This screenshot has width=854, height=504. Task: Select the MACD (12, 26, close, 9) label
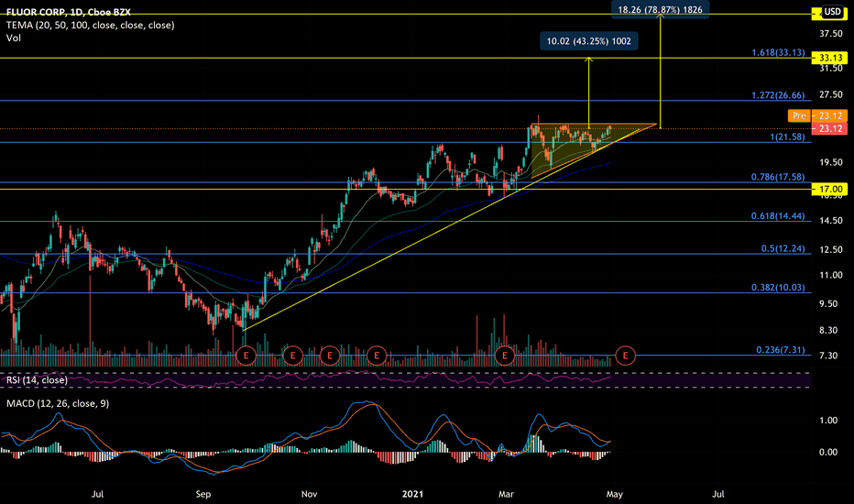tap(58, 403)
